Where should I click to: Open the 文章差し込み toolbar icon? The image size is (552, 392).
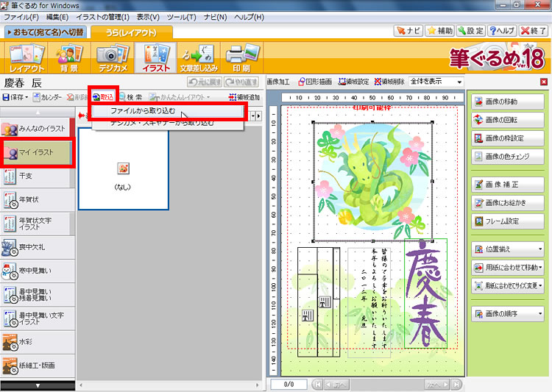[x=199, y=57]
